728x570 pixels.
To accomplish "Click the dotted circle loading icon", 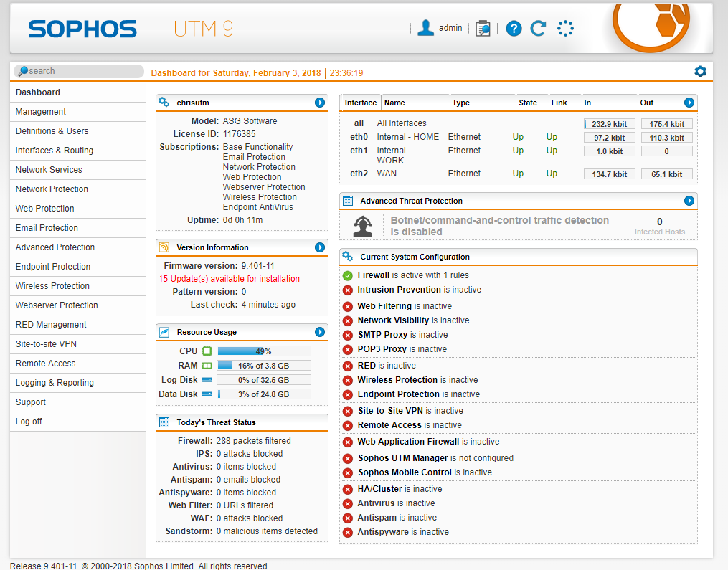I will pyautogui.click(x=565, y=28).
